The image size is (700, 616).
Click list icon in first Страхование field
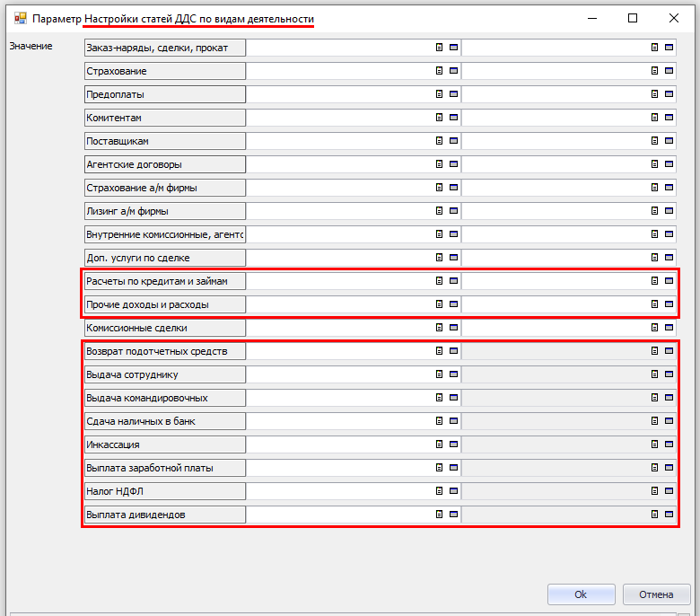coord(440,71)
